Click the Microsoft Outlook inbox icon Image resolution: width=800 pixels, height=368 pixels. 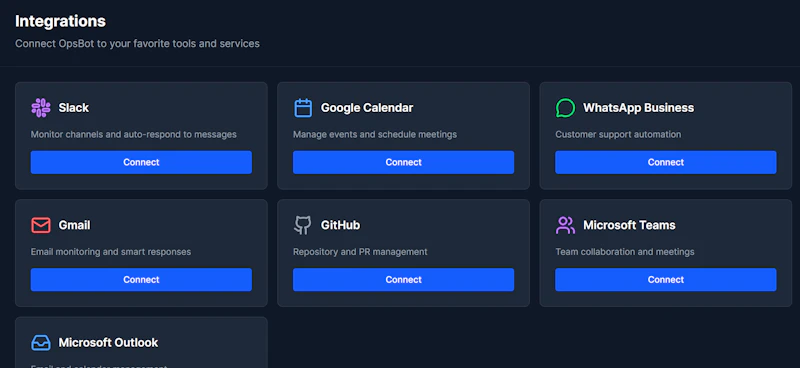(x=41, y=342)
